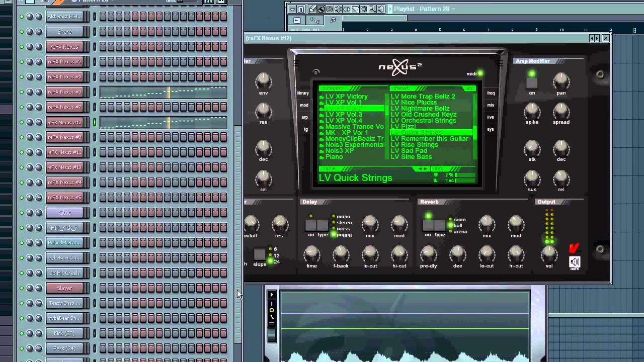The image size is (644, 362).
Task: Expand the LV XP Vol.3 category folder
Action: coord(344,115)
